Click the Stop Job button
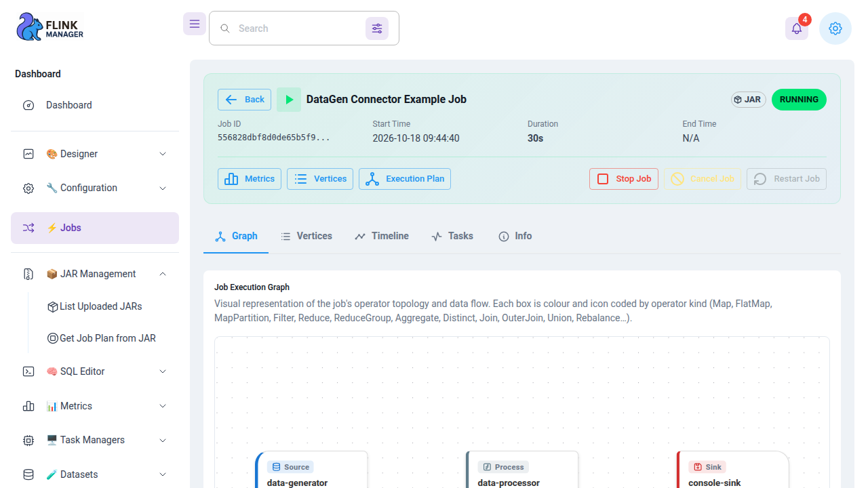 tap(624, 179)
